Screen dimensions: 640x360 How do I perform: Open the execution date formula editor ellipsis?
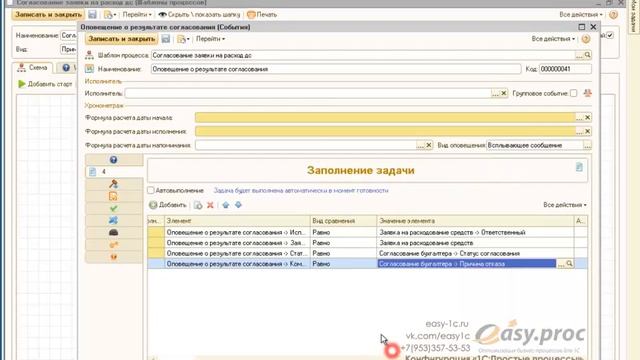579,131
